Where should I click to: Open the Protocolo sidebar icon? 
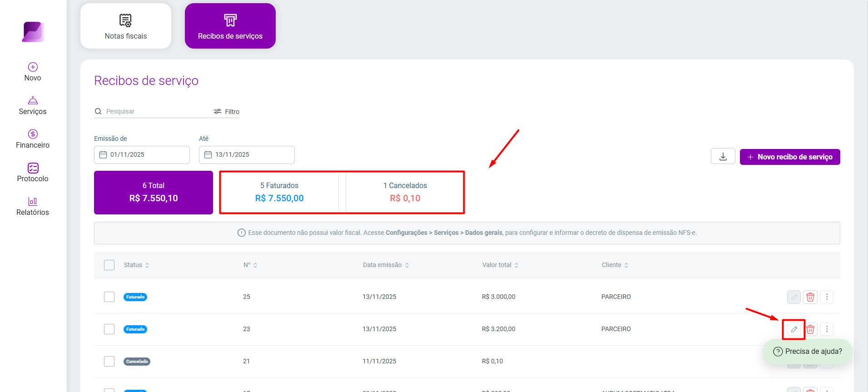pyautogui.click(x=33, y=168)
